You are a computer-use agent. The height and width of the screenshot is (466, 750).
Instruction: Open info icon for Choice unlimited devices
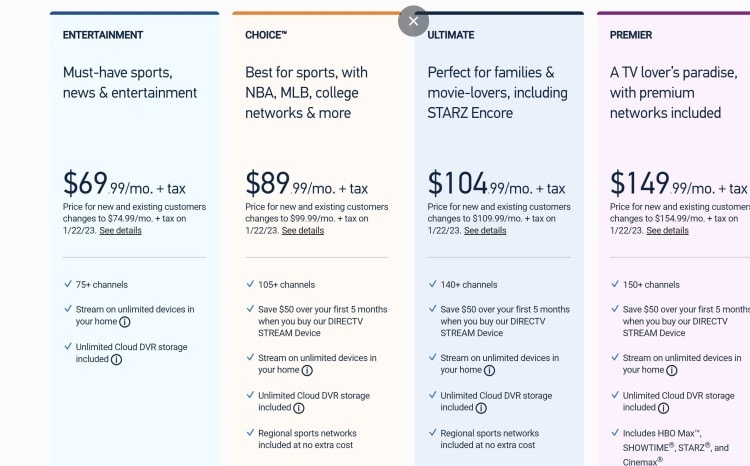pos(307,370)
